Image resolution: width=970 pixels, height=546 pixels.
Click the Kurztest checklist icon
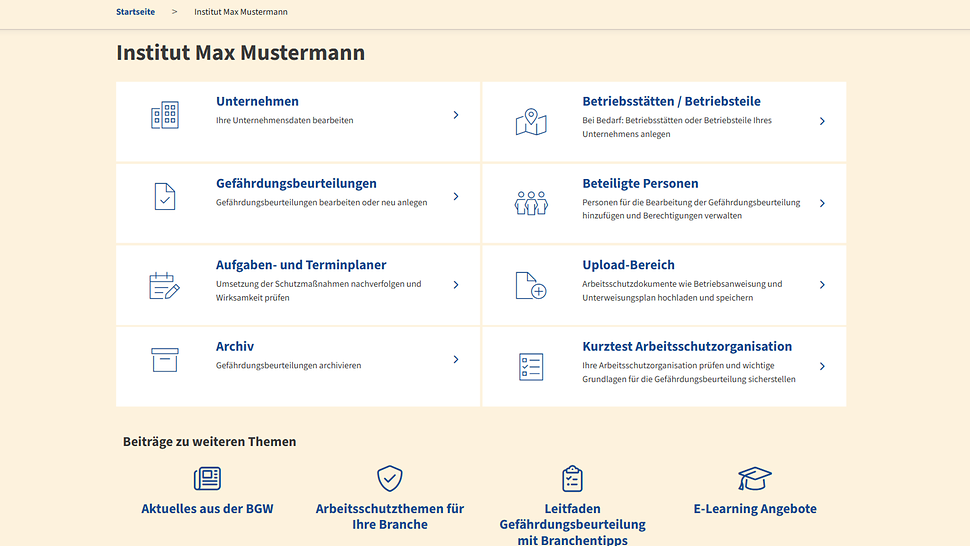(x=531, y=367)
